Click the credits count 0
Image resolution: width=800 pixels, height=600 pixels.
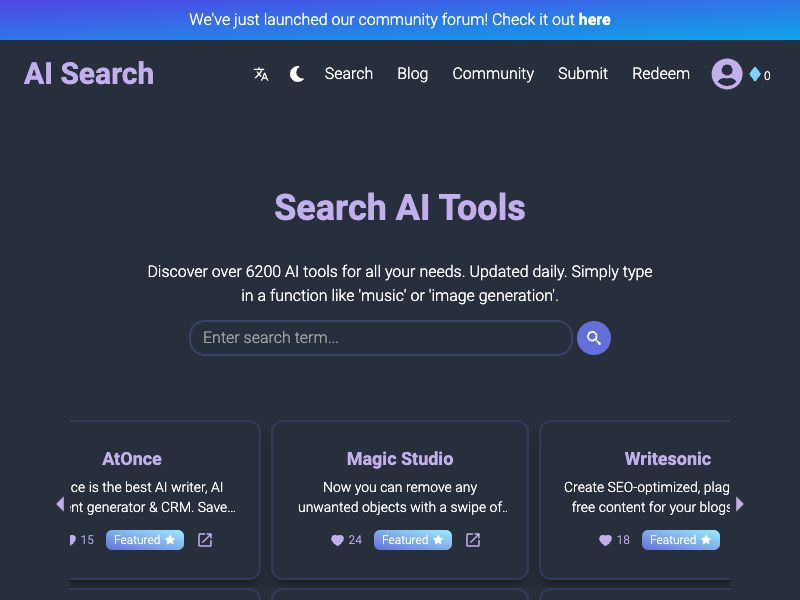[767, 76]
